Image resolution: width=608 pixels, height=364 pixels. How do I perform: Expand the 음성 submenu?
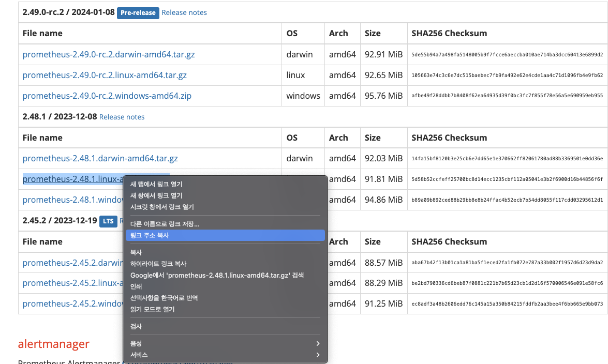137,343
